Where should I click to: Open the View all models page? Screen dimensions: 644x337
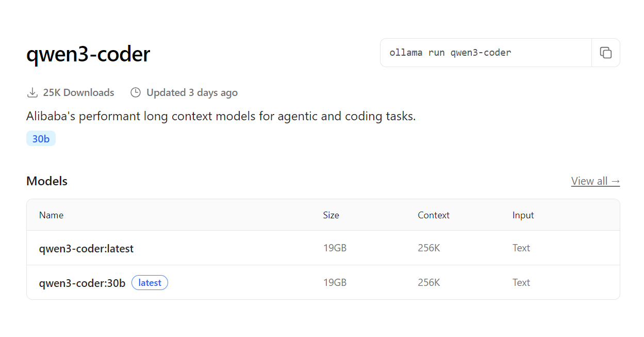tap(595, 181)
